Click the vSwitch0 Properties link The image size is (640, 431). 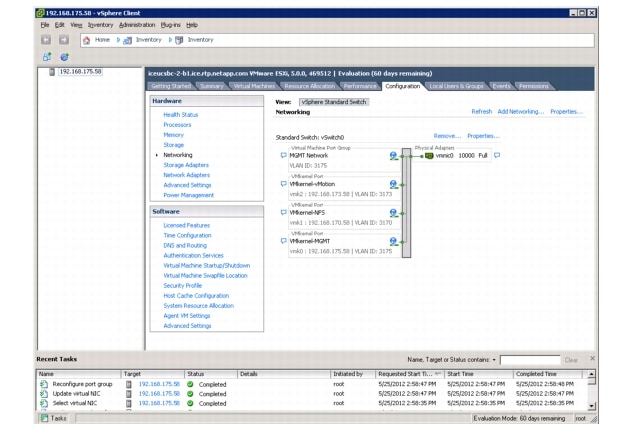click(x=483, y=136)
